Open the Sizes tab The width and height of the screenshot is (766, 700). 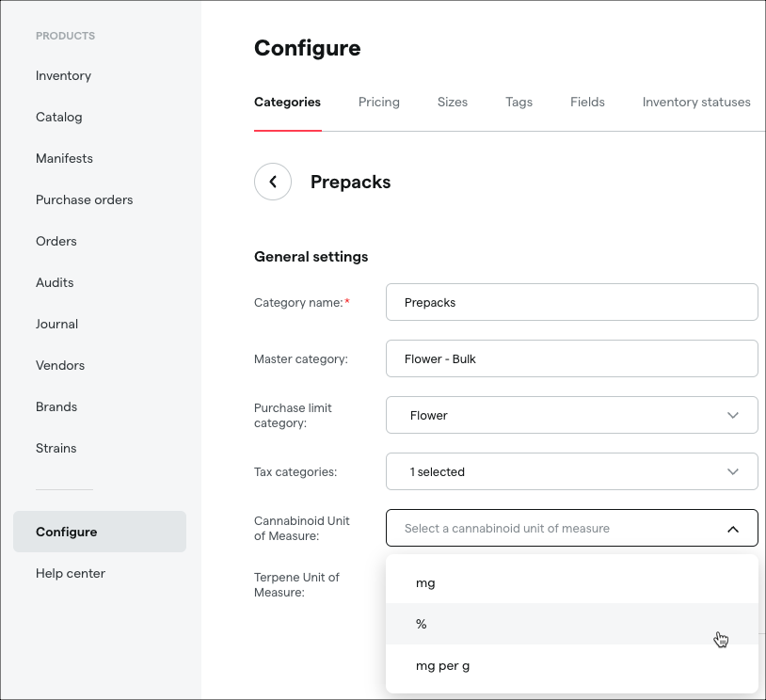(x=453, y=103)
